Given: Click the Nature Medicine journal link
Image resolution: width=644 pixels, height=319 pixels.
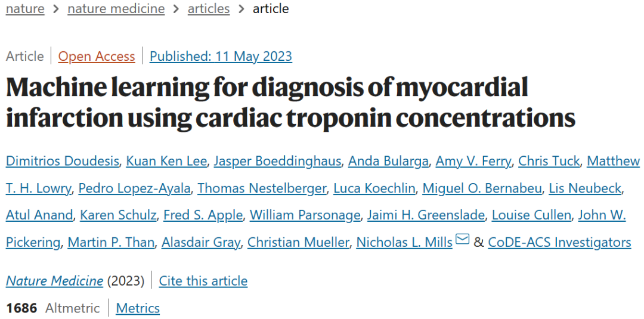Looking at the screenshot, I should 54,281.
